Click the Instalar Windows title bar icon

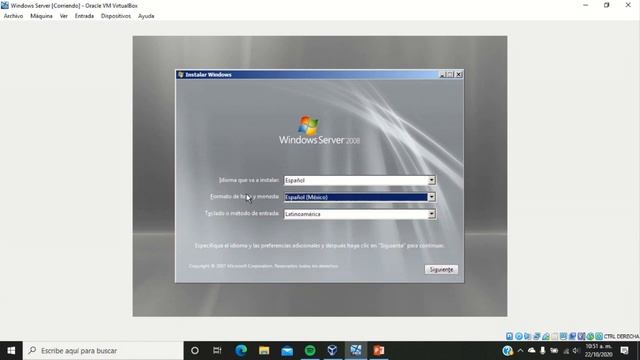pyautogui.click(x=181, y=75)
